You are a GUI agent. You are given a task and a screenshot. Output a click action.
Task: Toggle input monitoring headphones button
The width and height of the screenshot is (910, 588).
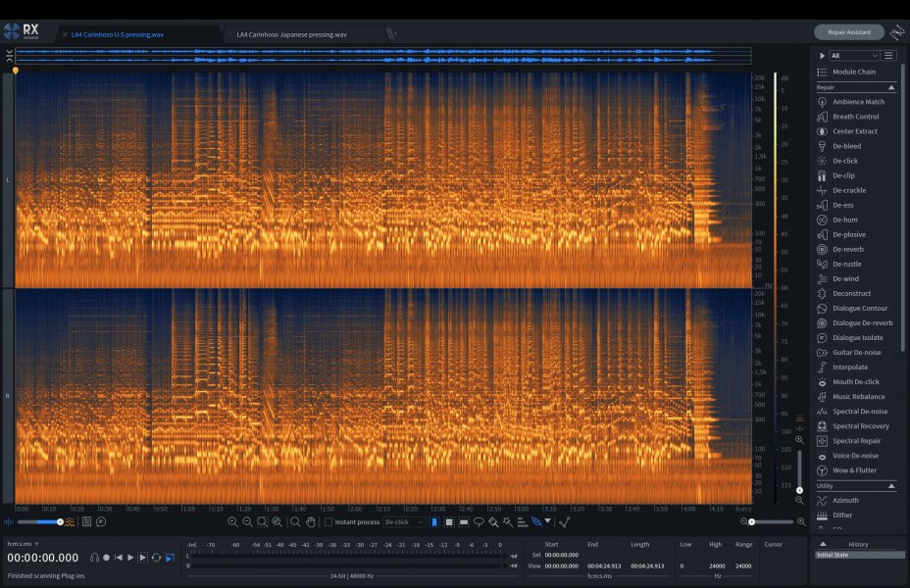(94, 558)
